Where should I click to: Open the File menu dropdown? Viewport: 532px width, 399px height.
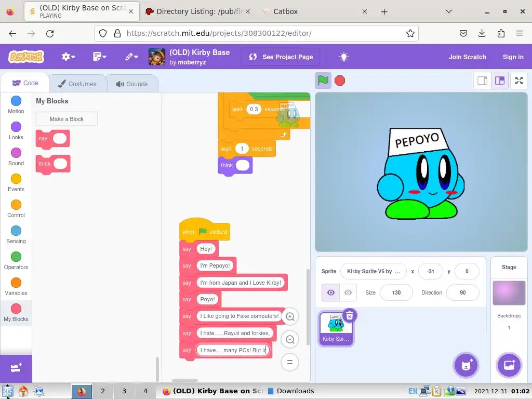(99, 57)
